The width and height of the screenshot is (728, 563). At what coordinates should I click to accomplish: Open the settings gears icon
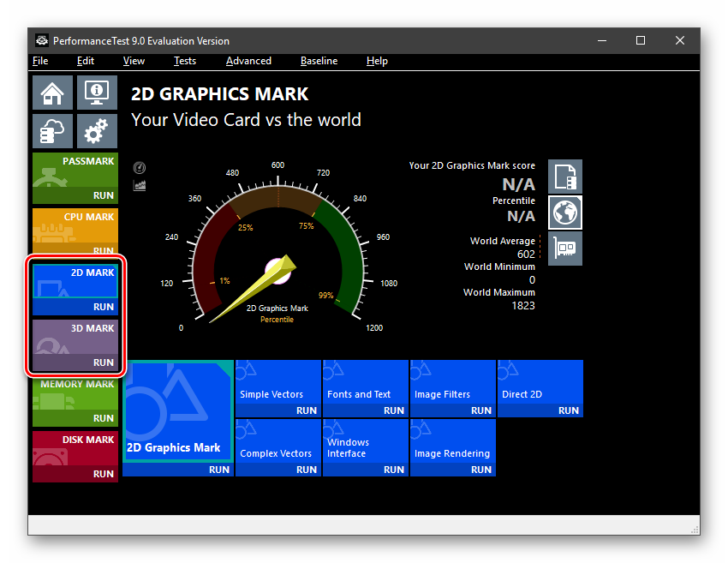[x=97, y=131]
